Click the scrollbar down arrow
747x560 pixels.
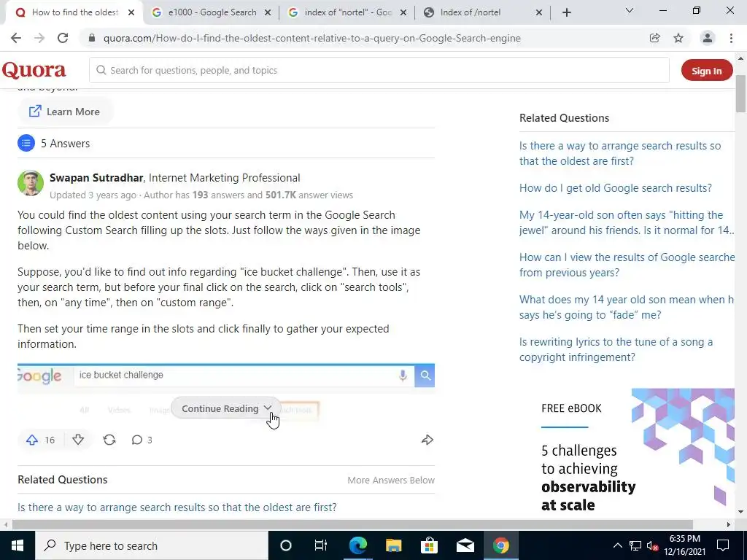click(740, 513)
